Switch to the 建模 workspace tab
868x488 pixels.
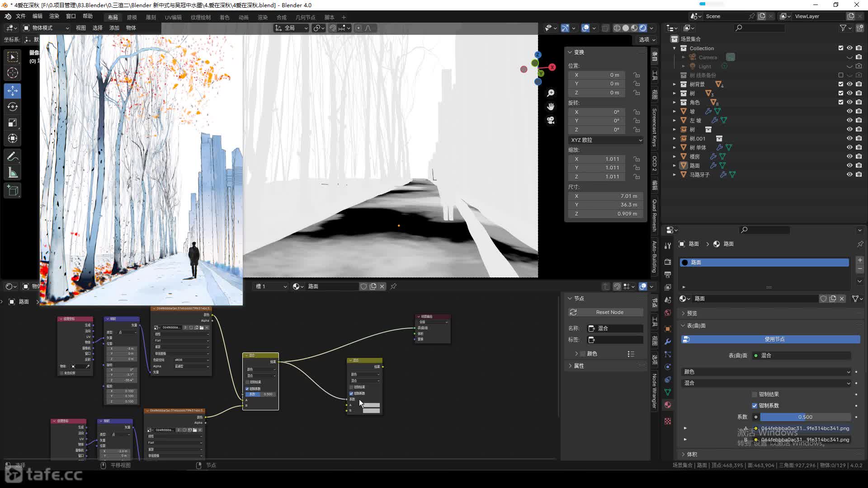click(132, 17)
